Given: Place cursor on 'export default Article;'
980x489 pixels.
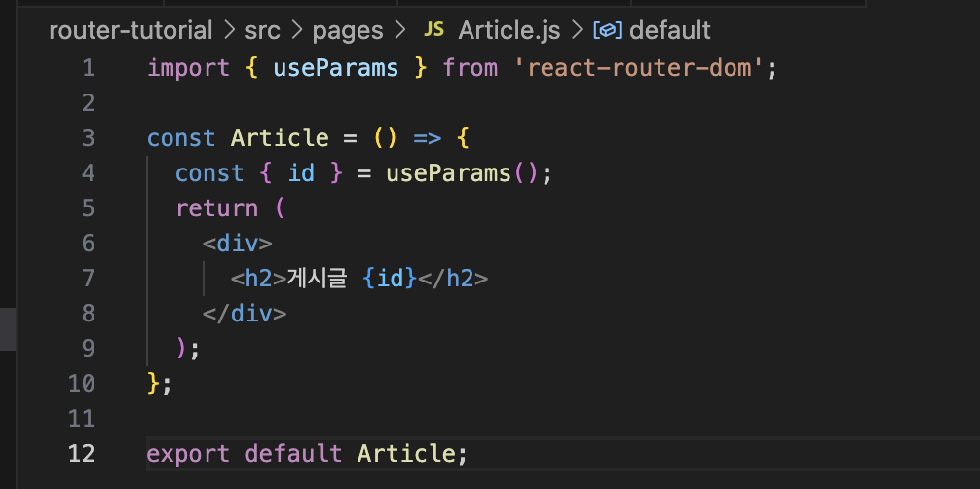Looking at the screenshot, I should (307, 453).
